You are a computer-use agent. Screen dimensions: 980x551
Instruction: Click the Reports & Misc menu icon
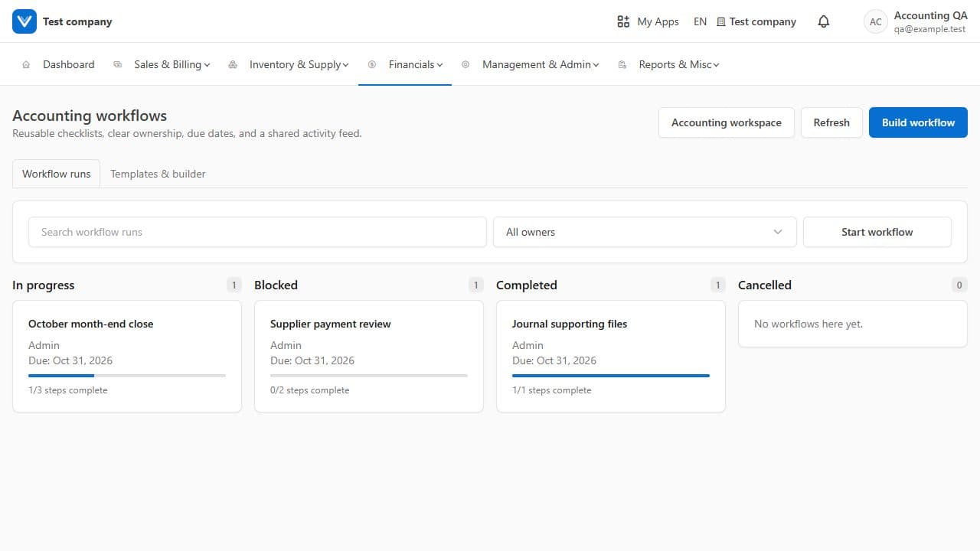(622, 64)
